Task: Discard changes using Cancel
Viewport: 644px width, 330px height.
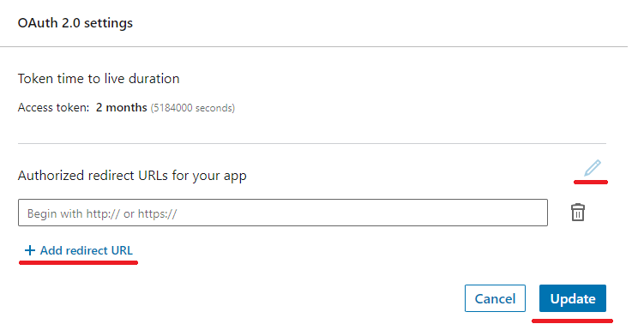Action: (495, 298)
